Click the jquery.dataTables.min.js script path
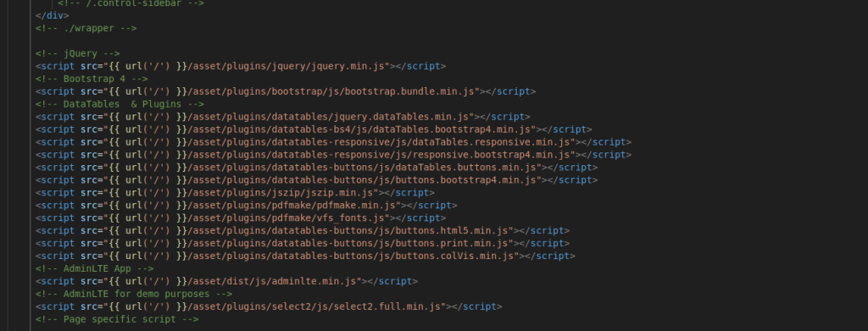Image resolution: width=868 pixels, height=331 pixels. (331, 117)
